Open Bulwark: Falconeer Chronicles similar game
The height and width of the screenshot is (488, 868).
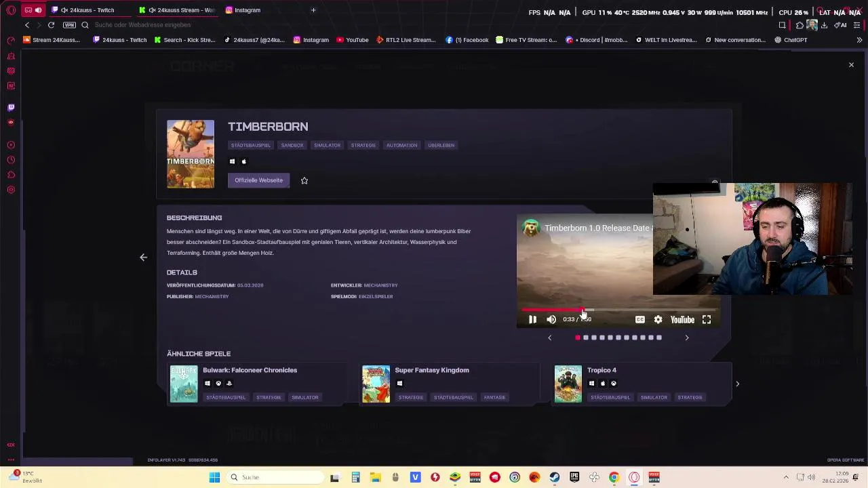click(257, 384)
